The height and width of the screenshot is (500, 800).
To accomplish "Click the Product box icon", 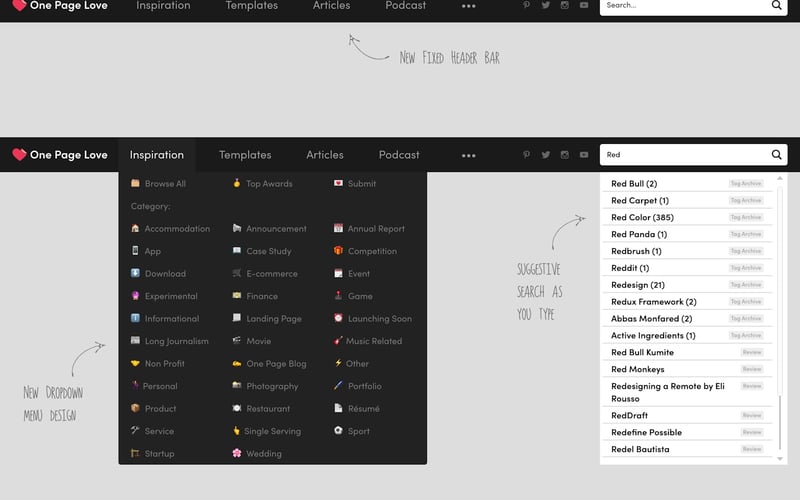I will click(x=135, y=408).
